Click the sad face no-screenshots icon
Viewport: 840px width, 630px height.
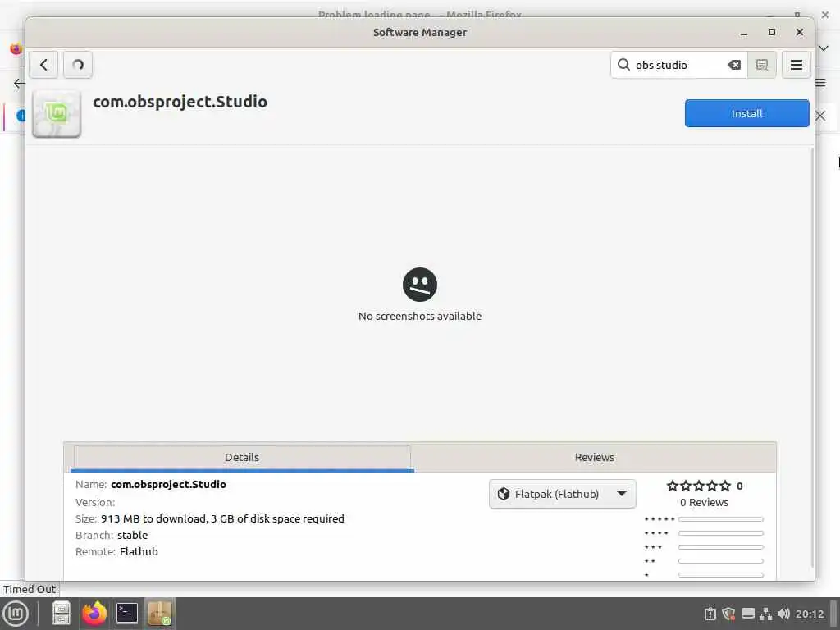[x=420, y=285]
